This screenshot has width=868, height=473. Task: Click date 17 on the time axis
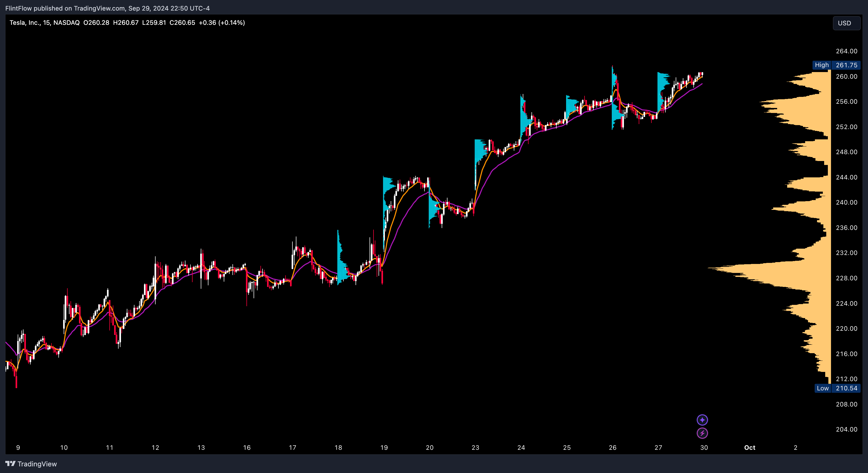tap(292, 447)
